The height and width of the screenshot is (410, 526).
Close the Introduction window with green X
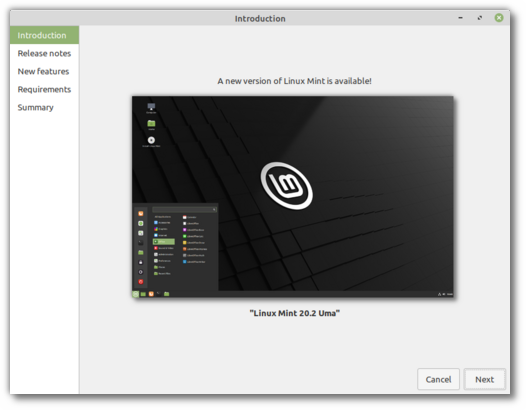(499, 18)
